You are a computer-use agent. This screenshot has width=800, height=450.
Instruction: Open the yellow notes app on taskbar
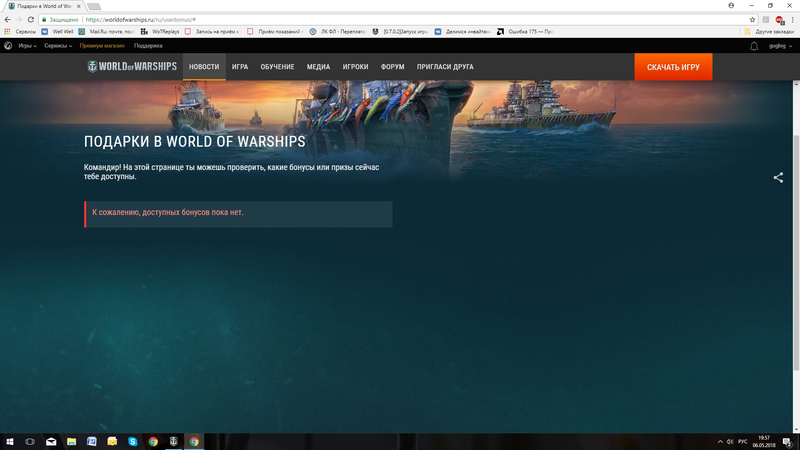[x=112, y=441]
